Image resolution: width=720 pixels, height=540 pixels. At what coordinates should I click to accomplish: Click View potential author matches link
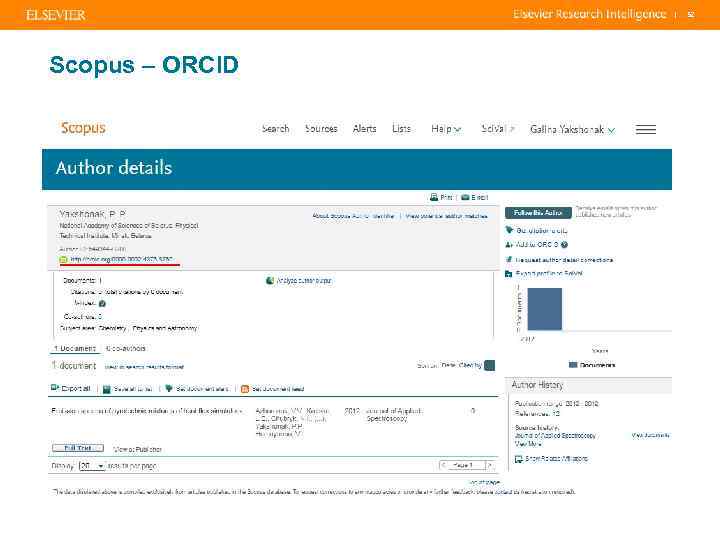pos(447,216)
